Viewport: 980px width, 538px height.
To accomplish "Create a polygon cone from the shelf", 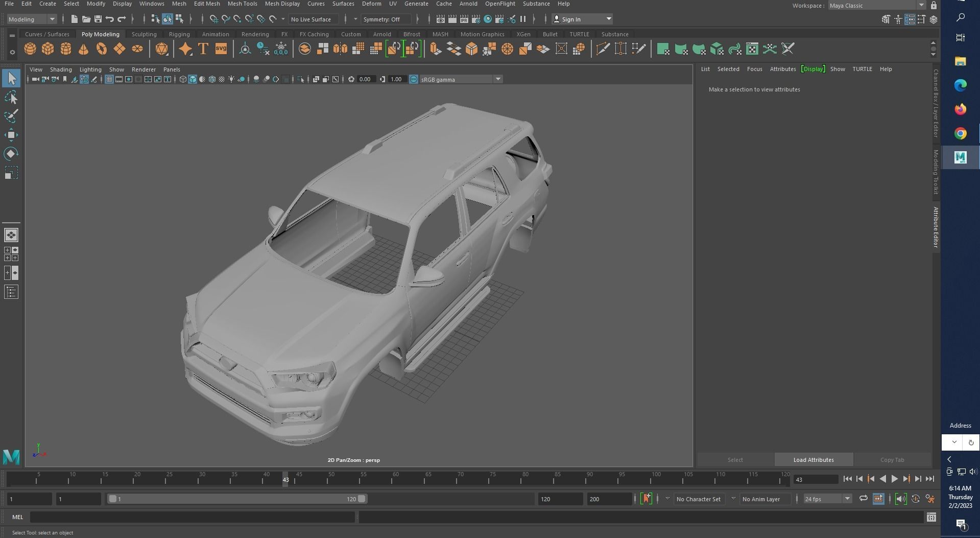I will pyautogui.click(x=83, y=49).
